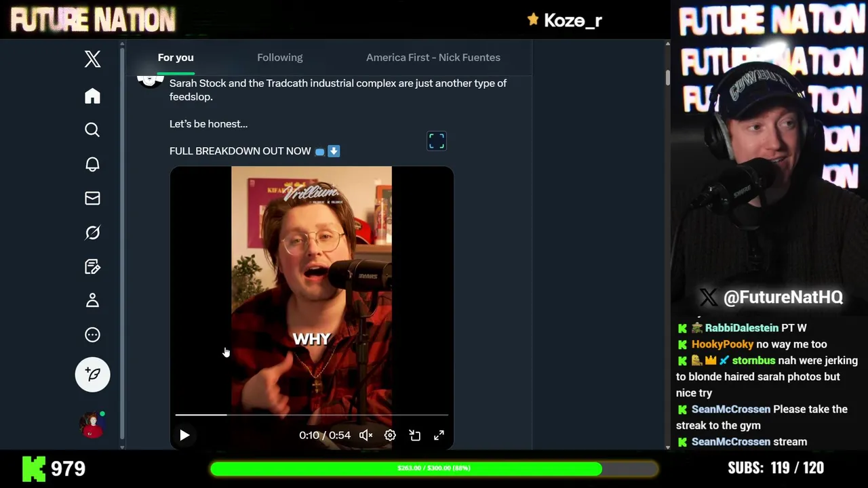
Task: Click the SUBS: 119 / 120 counter
Action: (x=776, y=468)
